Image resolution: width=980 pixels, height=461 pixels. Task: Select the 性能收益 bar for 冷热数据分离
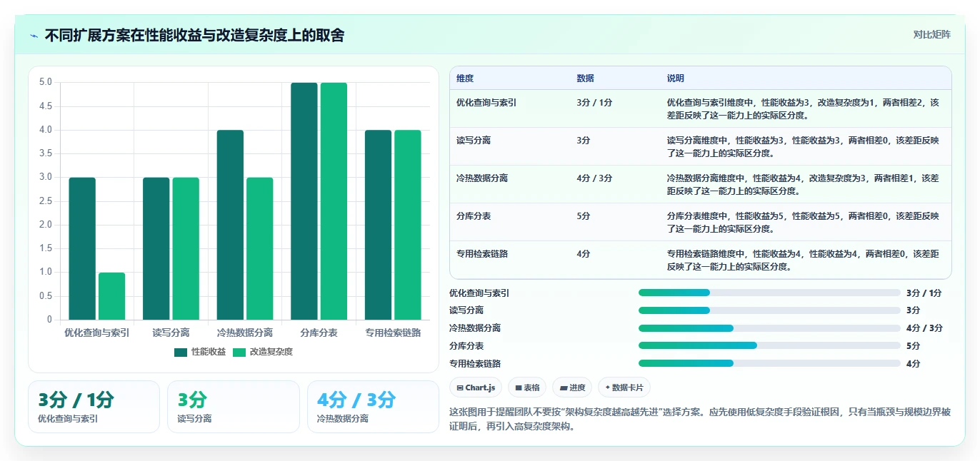[230, 225]
